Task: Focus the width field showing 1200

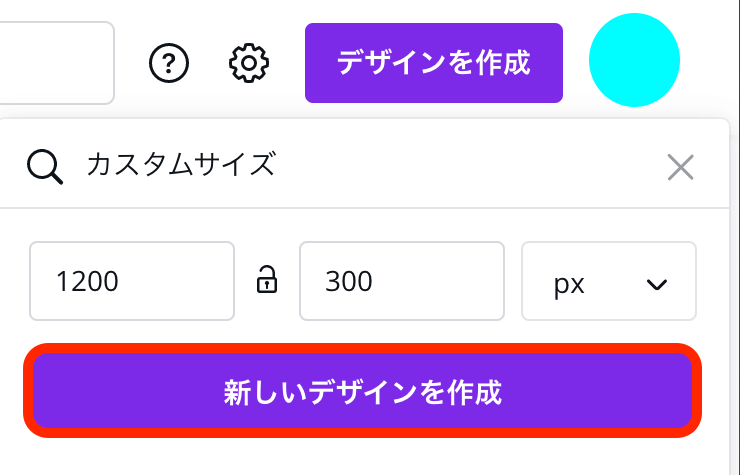Action: [131, 282]
